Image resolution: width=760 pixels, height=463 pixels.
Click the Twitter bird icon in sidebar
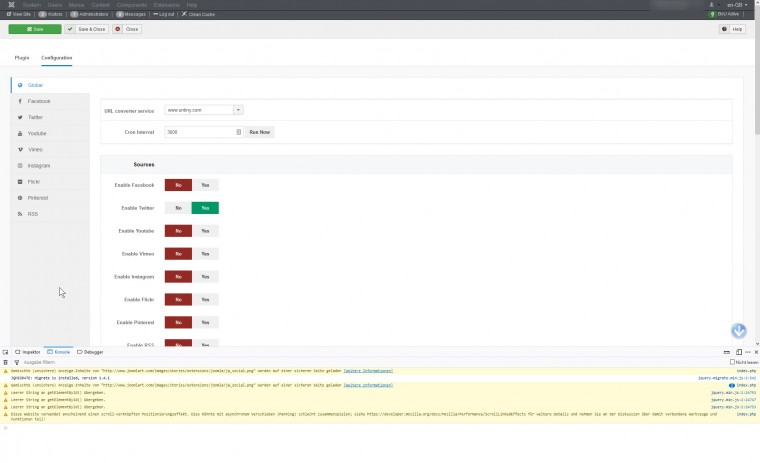20,117
